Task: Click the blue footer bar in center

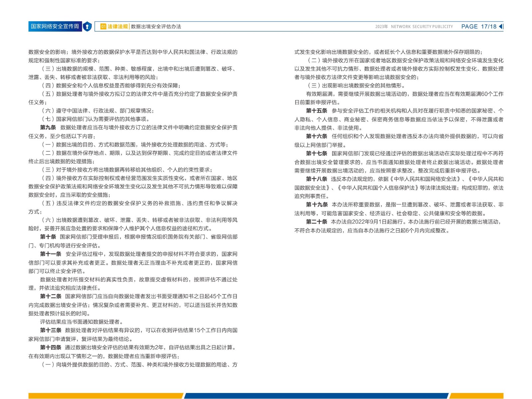Action: click(x=316, y=396)
